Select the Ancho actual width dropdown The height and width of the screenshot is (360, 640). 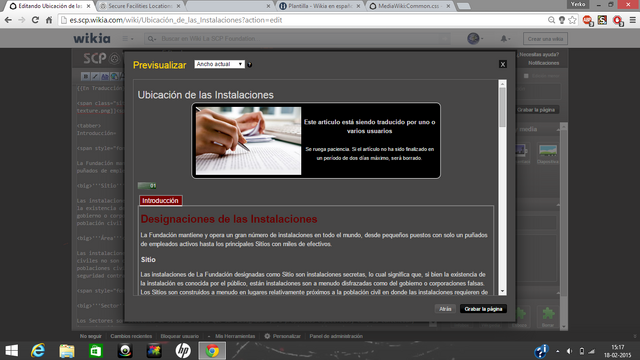tap(220, 64)
